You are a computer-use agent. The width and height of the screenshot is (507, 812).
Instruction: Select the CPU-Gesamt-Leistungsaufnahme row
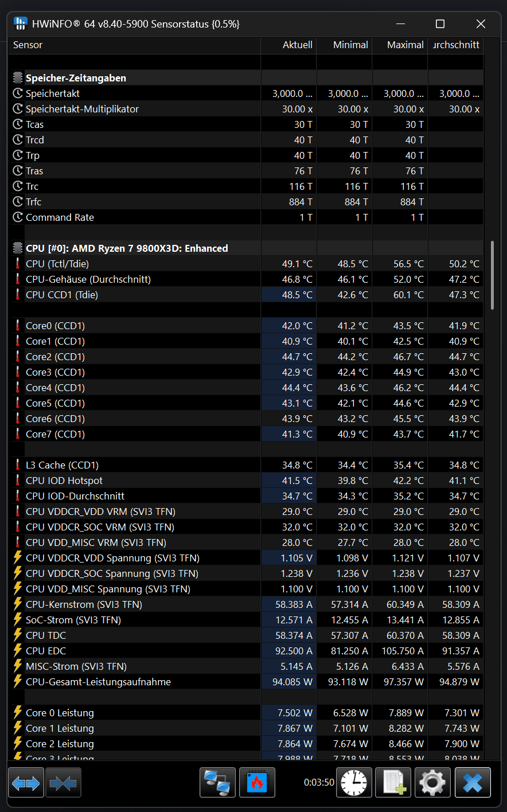[98, 682]
